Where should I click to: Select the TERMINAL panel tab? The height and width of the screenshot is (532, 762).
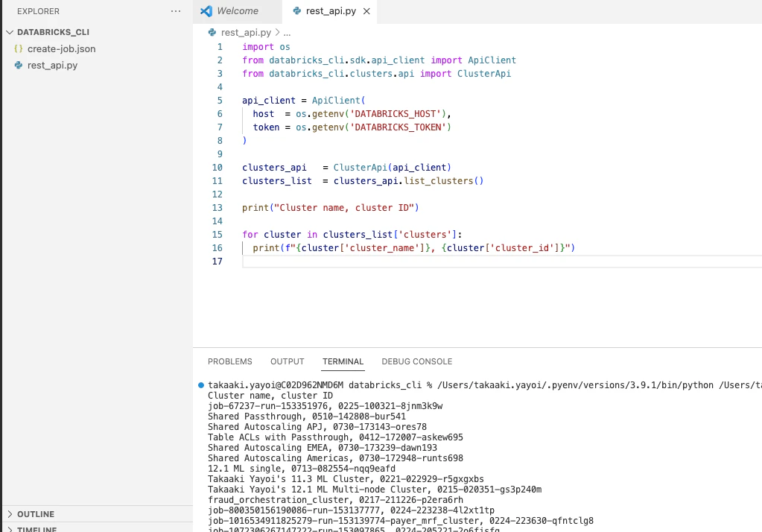[343, 362]
